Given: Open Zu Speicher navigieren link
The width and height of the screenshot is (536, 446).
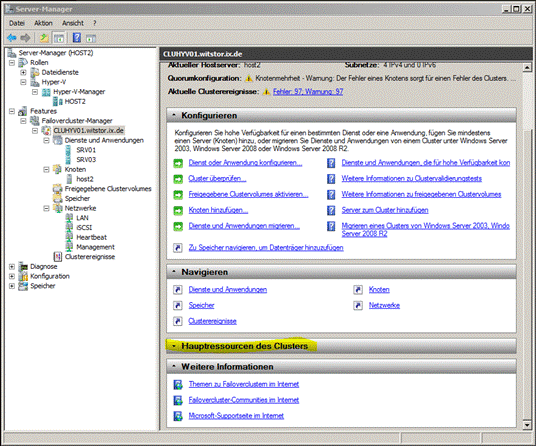Looking at the screenshot, I should click(x=266, y=248).
